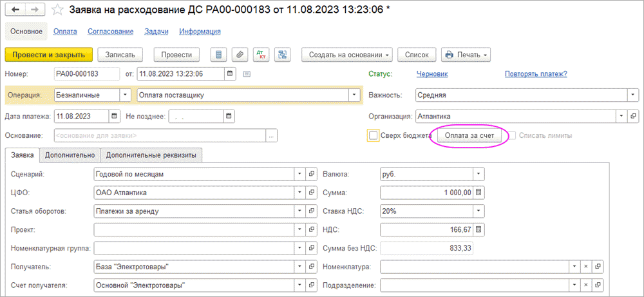Click into the Основание field
This screenshot has height=297, width=644.
(160, 135)
